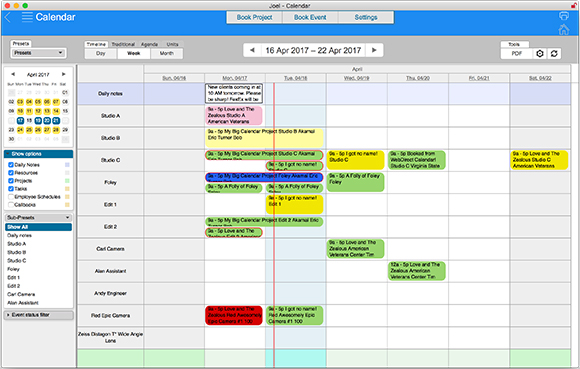Select Foley in sub-presets list

(13, 269)
